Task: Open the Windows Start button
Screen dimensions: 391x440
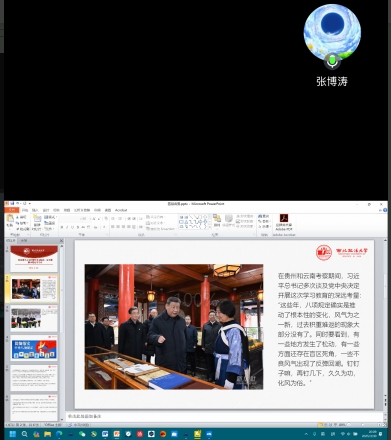Action: point(13,434)
